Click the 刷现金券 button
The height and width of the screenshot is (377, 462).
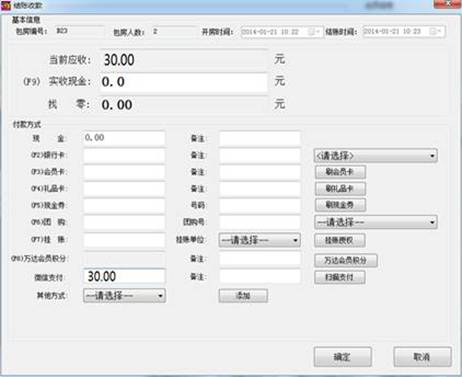click(x=340, y=205)
